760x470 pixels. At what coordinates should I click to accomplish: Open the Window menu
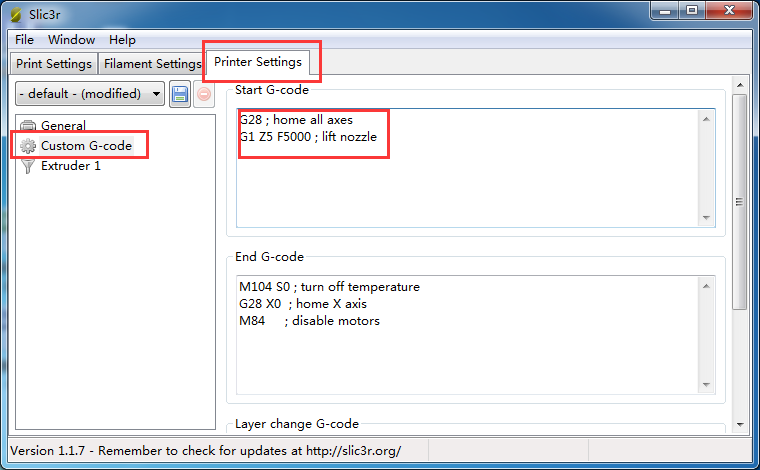click(x=71, y=40)
